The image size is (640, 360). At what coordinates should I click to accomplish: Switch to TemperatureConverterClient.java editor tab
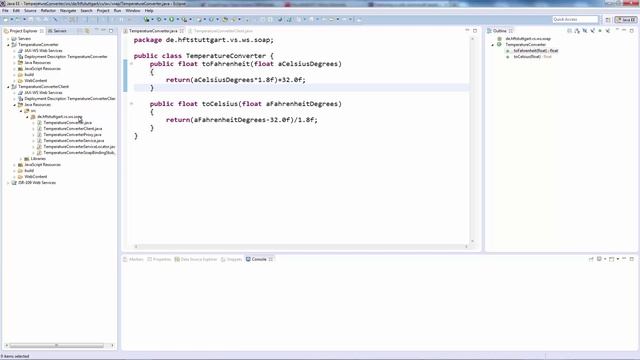[223, 31]
